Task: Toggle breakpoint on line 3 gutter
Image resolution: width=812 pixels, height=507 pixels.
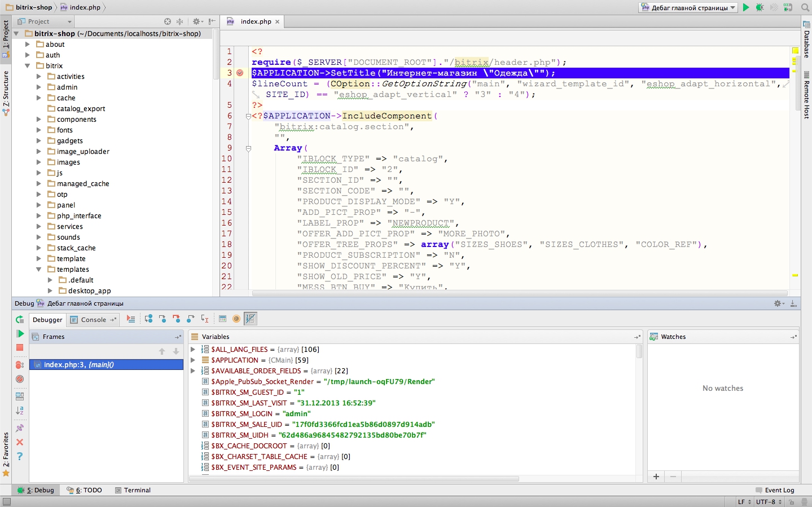Action: tap(240, 73)
